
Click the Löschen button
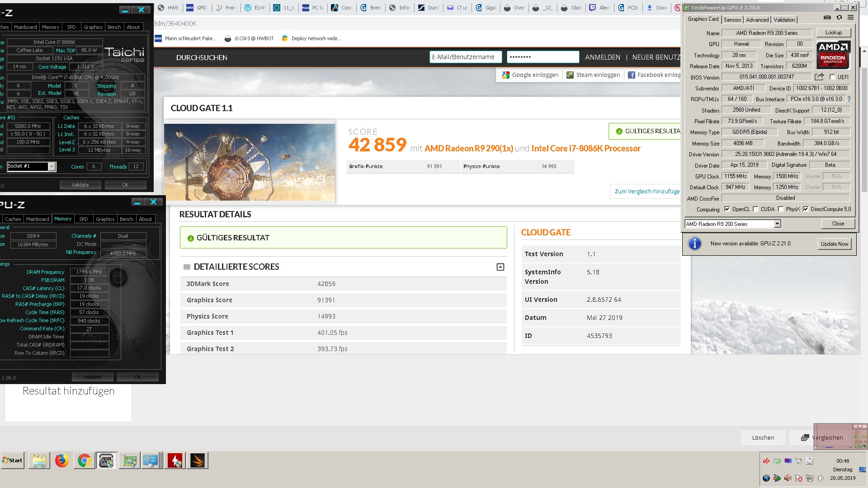(763, 437)
